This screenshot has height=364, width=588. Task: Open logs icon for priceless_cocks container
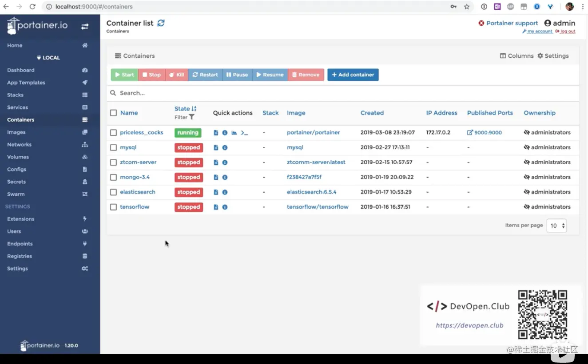click(216, 133)
